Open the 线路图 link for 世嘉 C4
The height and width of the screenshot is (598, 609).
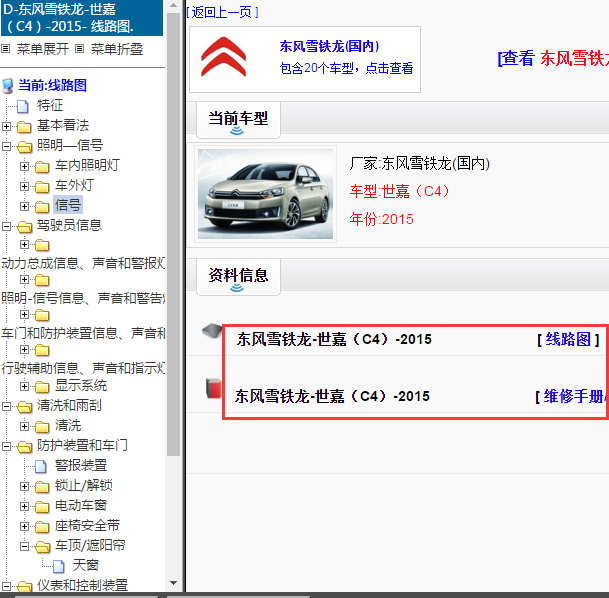[568, 339]
